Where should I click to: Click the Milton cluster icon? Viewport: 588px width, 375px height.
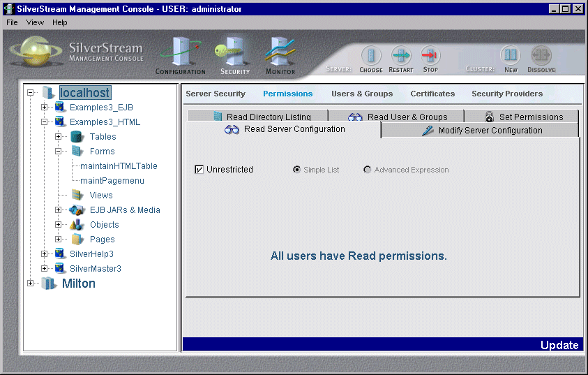click(x=48, y=284)
